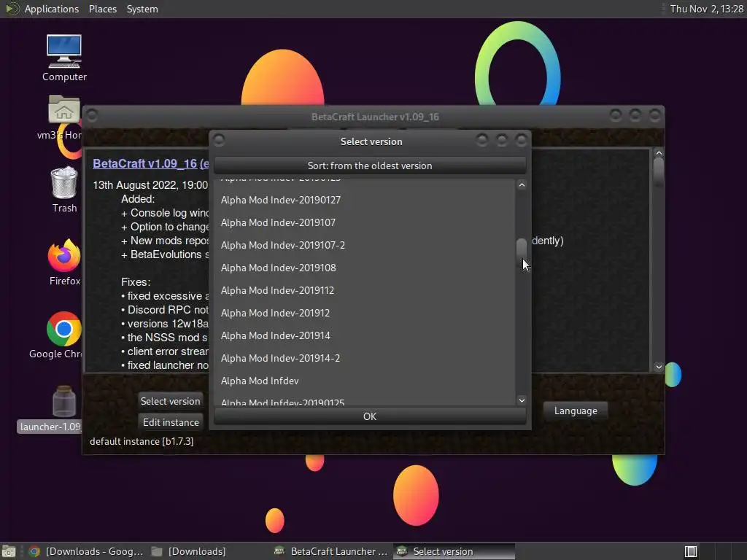Click the Select version button in launcher
This screenshot has height=560, width=747.
tap(170, 401)
